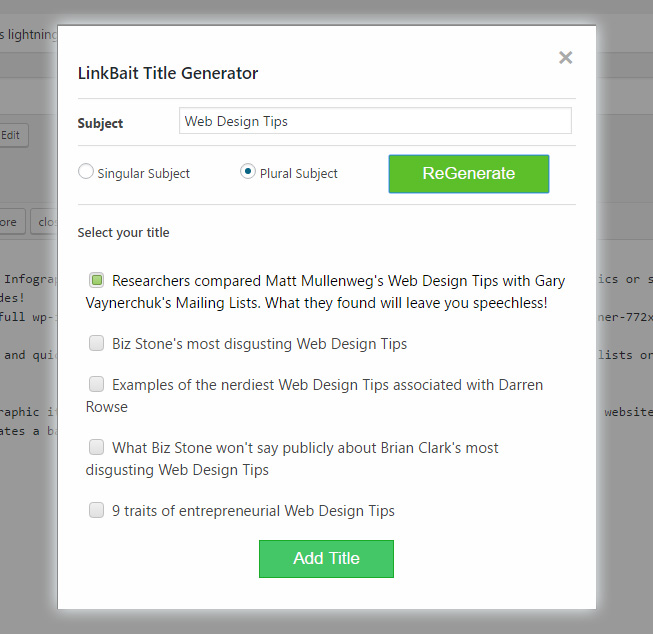Image resolution: width=653 pixels, height=634 pixels.
Task: Select the Singular Subject radio button
Action: coord(85,172)
